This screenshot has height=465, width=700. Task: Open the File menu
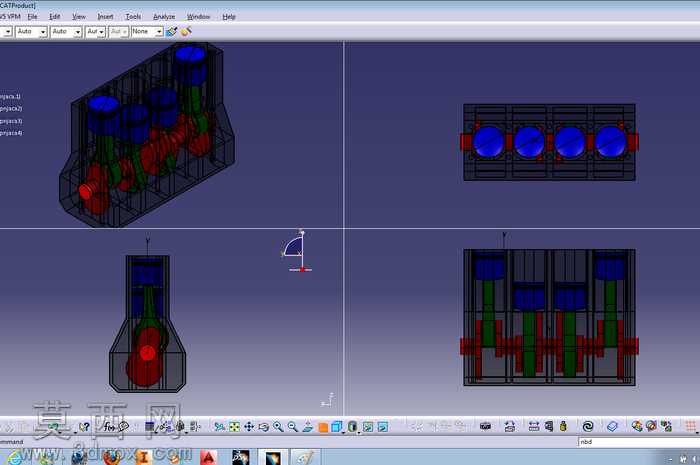pyautogui.click(x=33, y=17)
